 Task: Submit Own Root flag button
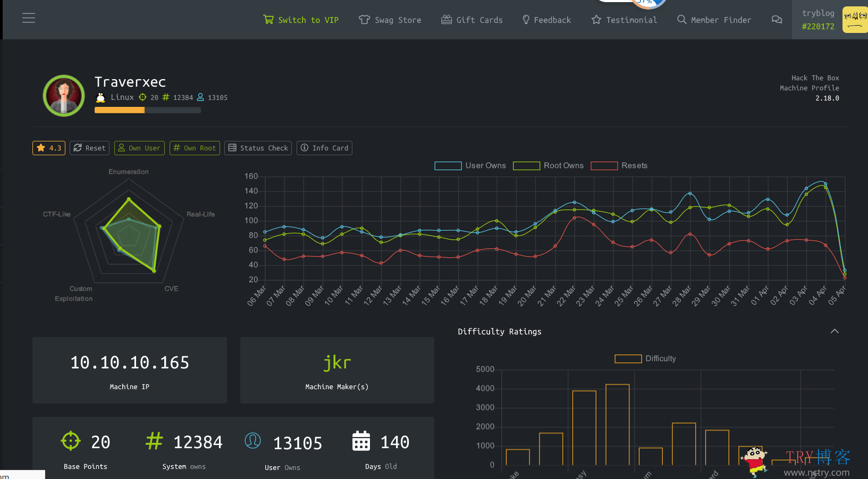pos(195,148)
